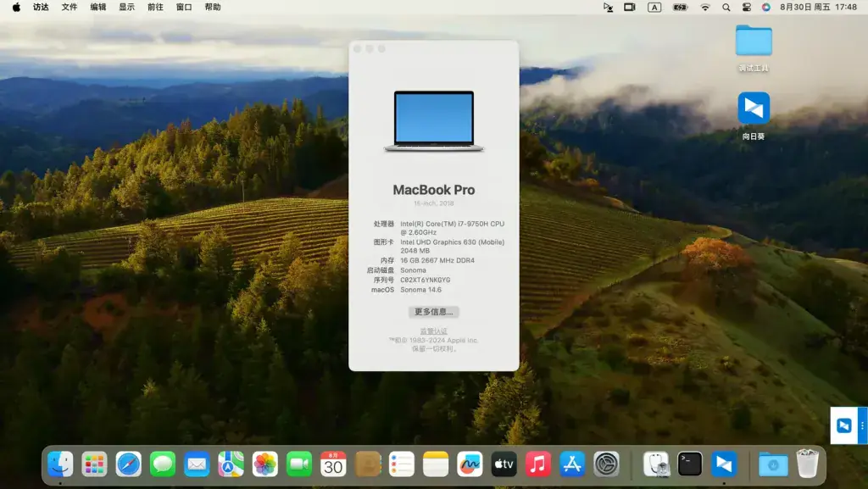Click the 'Sonoma 14.6' macOS version text
The image size is (868, 489).
[420, 290]
